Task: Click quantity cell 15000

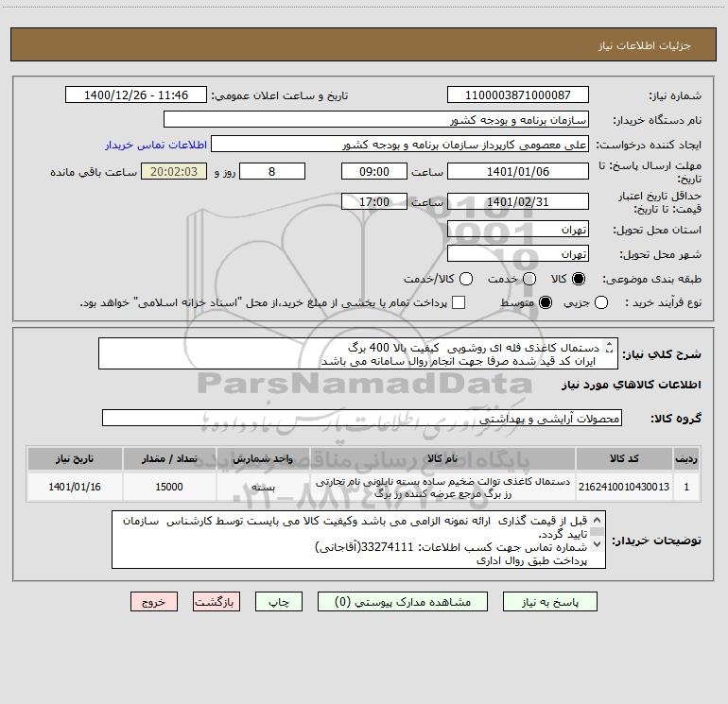Action: point(169,487)
